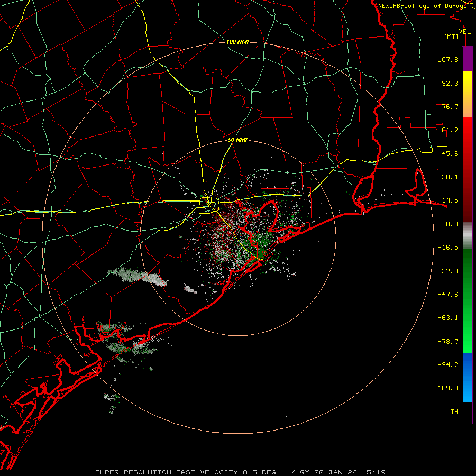Viewport: 476px width, 476px height.
Task: Click the 100 NMI range ring label
Action: coord(237,42)
